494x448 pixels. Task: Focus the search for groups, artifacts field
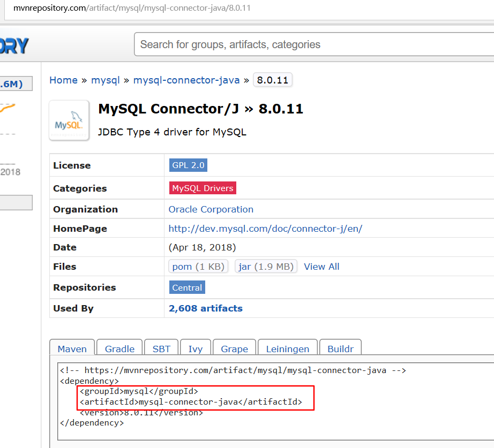click(314, 44)
